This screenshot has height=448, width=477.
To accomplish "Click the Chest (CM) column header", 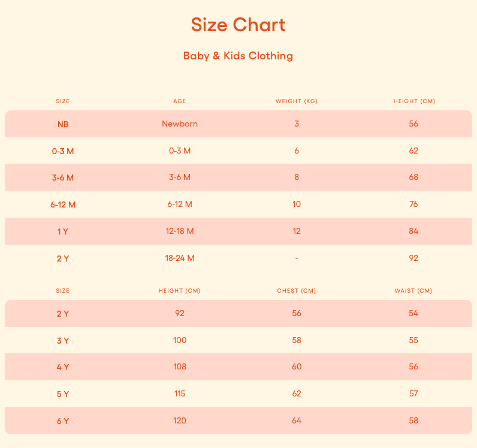I will [x=297, y=291].
